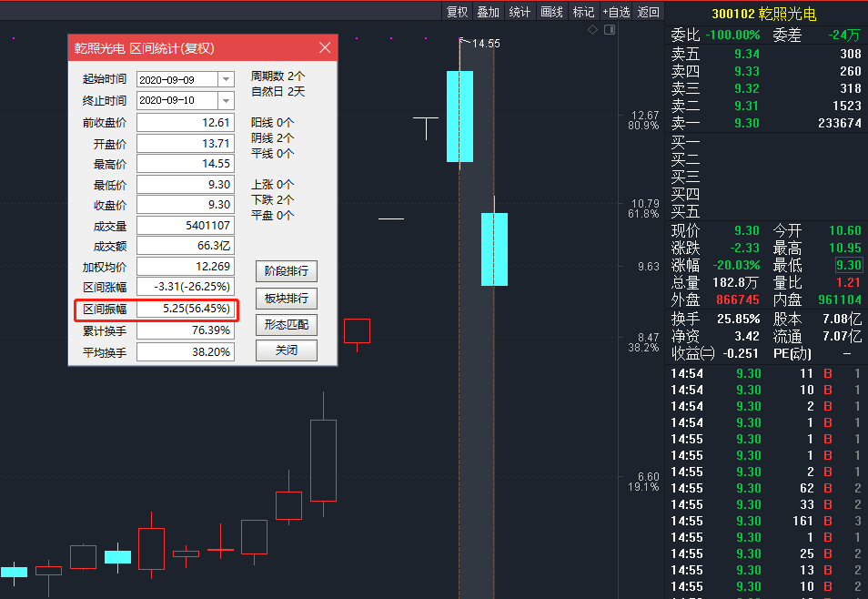The height and width of the screenshot is (599, 868).
Task: Click 标记 in the toolbar
Action: click(583, 12)
